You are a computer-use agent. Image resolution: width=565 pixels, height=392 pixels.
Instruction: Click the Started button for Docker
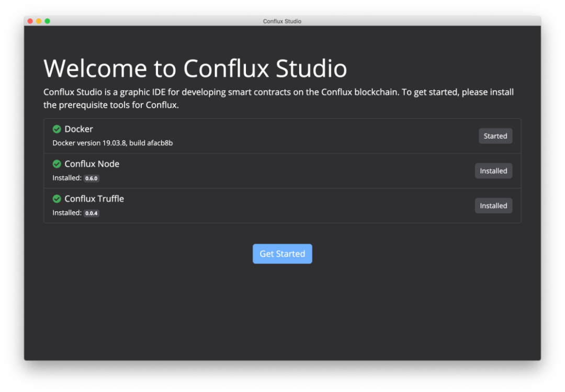pyautogui.click(x=495, y=135)
